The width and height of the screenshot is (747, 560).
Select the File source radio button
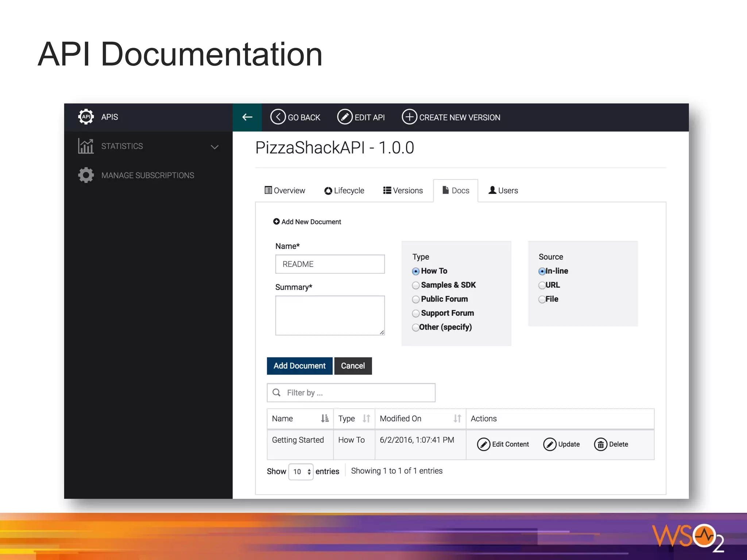[542, 299]
